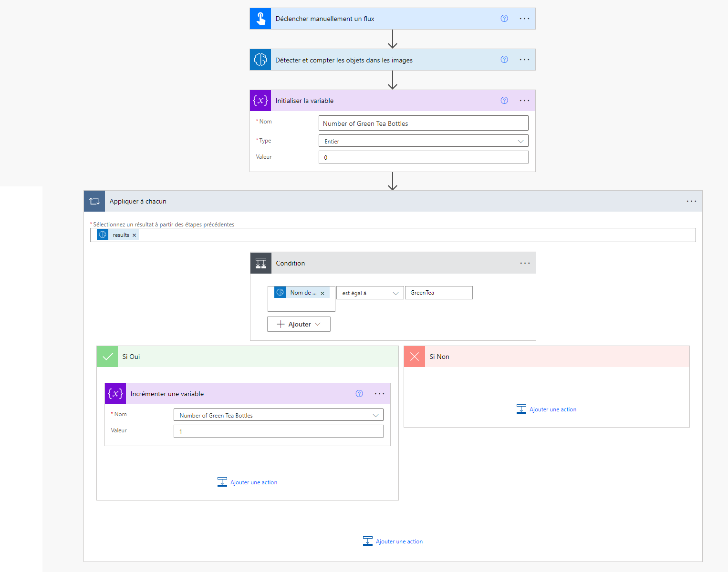Click the loop icon on Appliquer à chacun
The width and height of the screenshot is (728, 572).
coord(94,201)
